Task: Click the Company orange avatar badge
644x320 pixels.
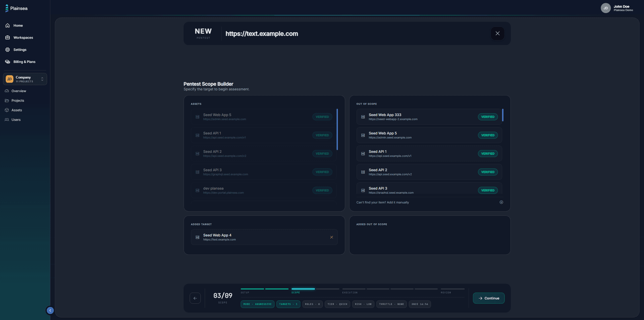Action: click(9, 79)
